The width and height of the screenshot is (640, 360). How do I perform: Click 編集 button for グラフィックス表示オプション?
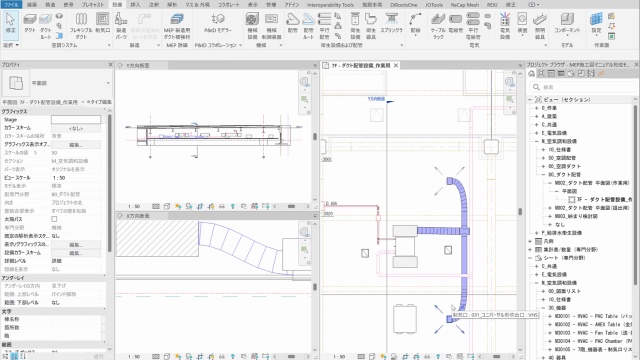click(76, 145)
